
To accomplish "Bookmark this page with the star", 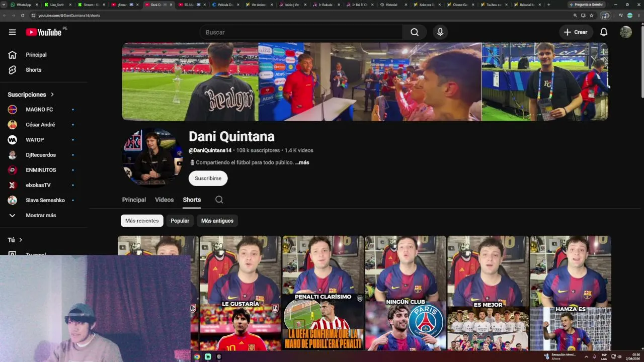I will (x=592, y=16).
